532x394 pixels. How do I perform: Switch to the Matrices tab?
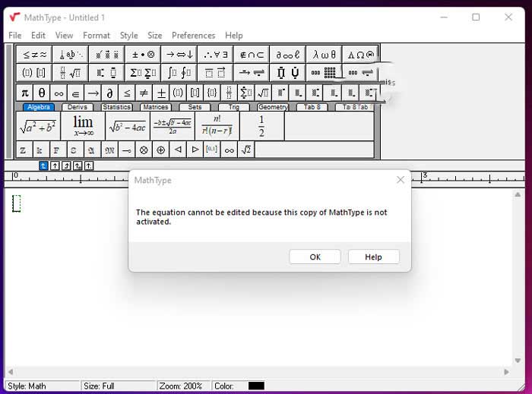[156, 107]
